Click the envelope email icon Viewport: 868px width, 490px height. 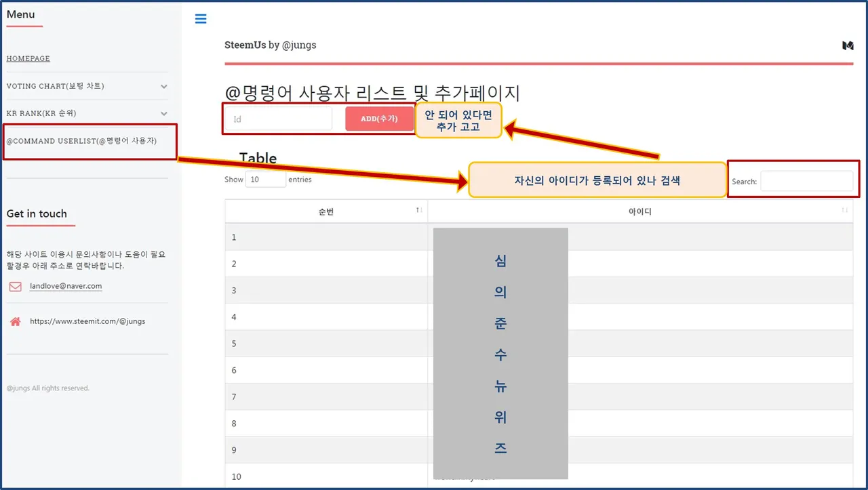tap(15, 287)
